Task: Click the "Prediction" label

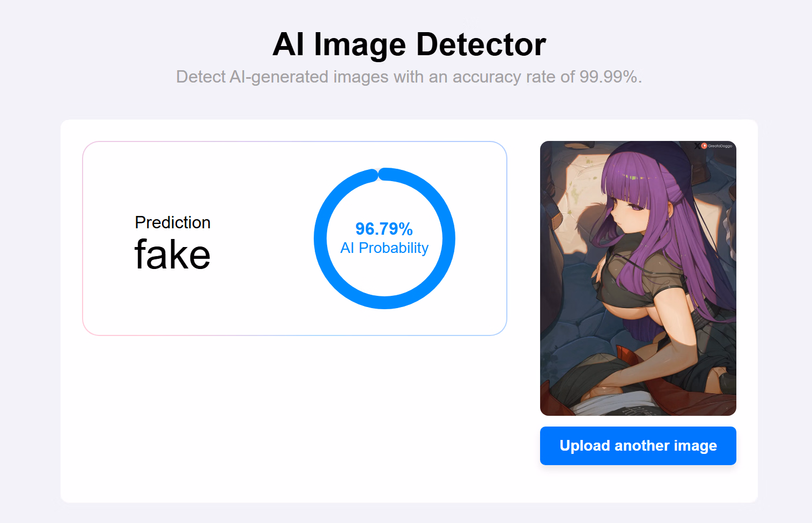Action: [172, 222]
